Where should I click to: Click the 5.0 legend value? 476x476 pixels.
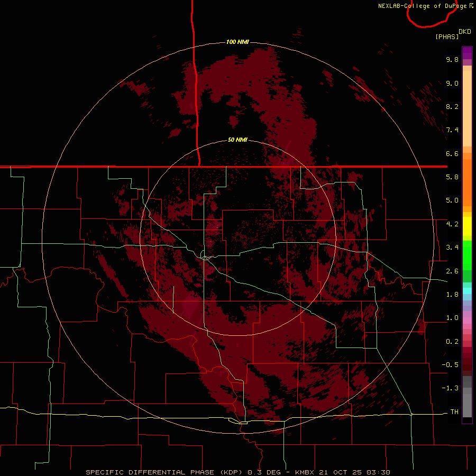click(x=452, y=200)
